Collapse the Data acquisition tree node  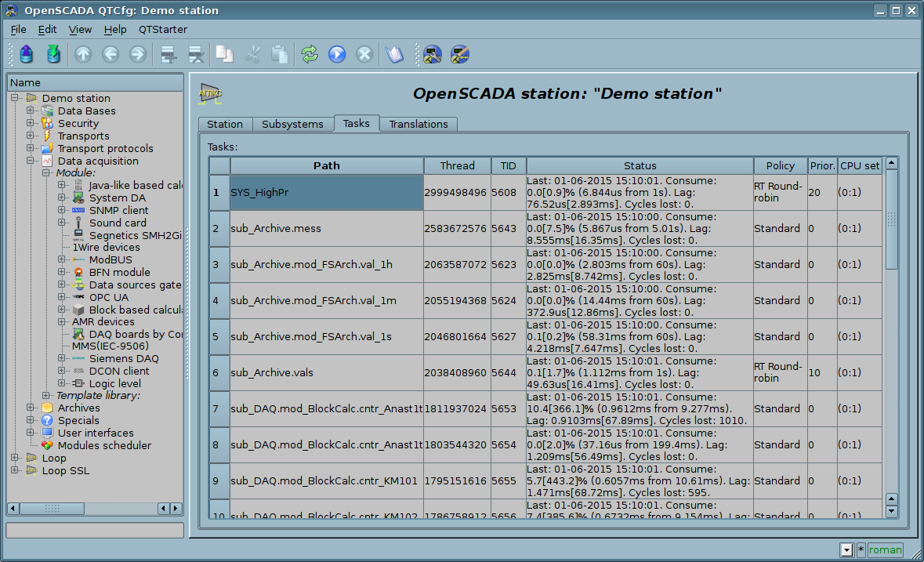click(31, 161)
